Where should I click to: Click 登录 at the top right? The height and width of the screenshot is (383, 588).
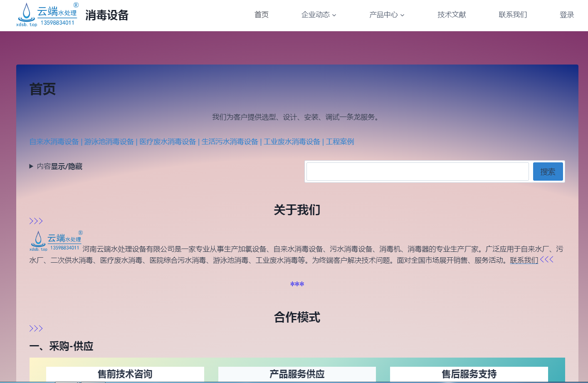point(566,15)
